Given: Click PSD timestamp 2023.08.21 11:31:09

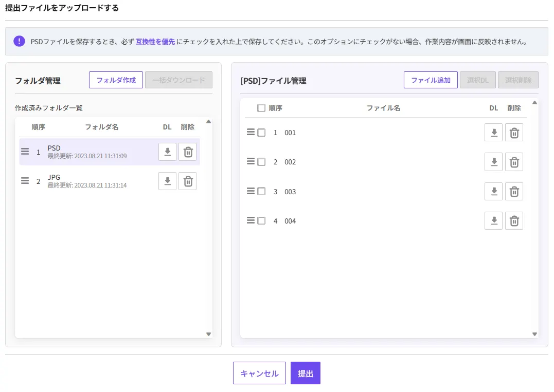Looking at the screenshot, I should [100, 156].
